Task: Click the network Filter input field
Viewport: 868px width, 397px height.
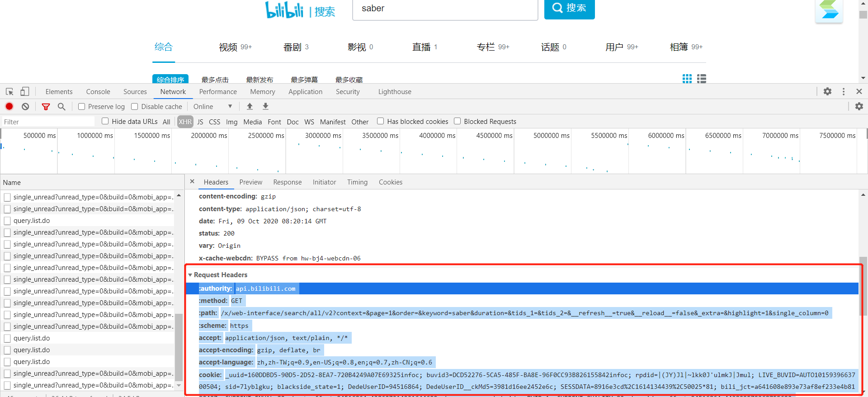Action: 48,122
